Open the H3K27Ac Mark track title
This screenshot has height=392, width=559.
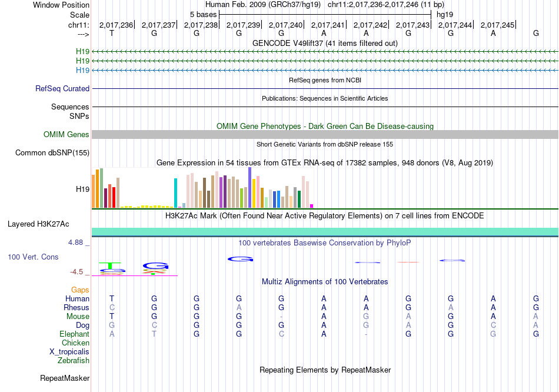tap(325, 216)
